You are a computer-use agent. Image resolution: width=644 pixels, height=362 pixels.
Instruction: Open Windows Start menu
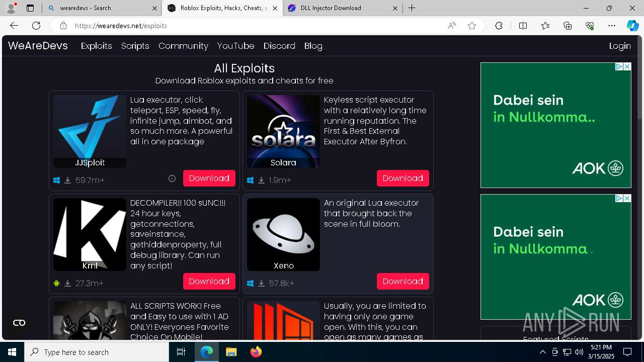(12, 352)
